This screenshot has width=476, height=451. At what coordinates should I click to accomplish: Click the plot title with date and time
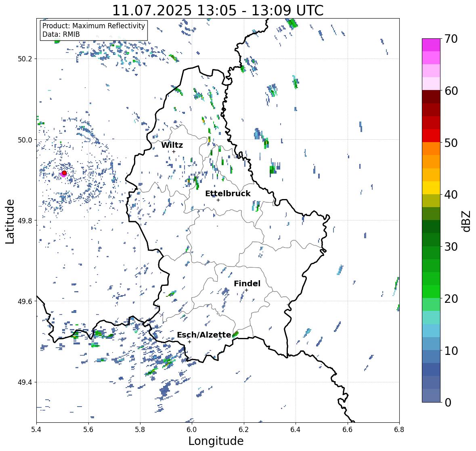click(218, 10)
